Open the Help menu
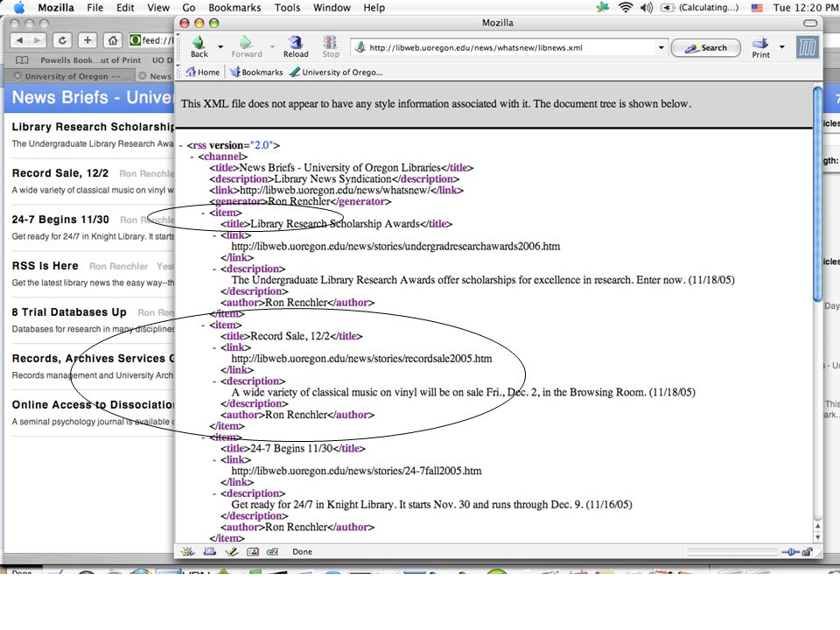The image size is (840, 630). pyautogui.click(x=374, y=8)
